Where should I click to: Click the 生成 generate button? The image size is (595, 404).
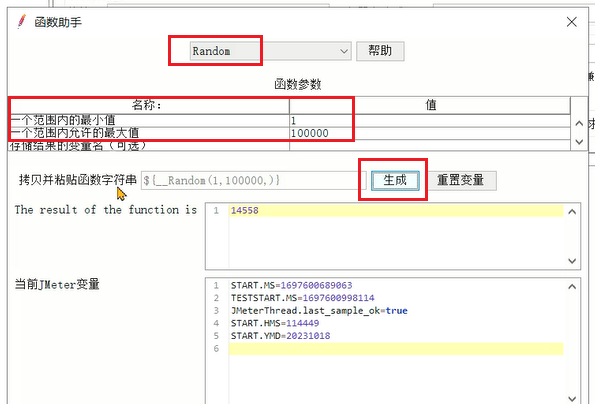pyautogui.click(x=395, y=180)
